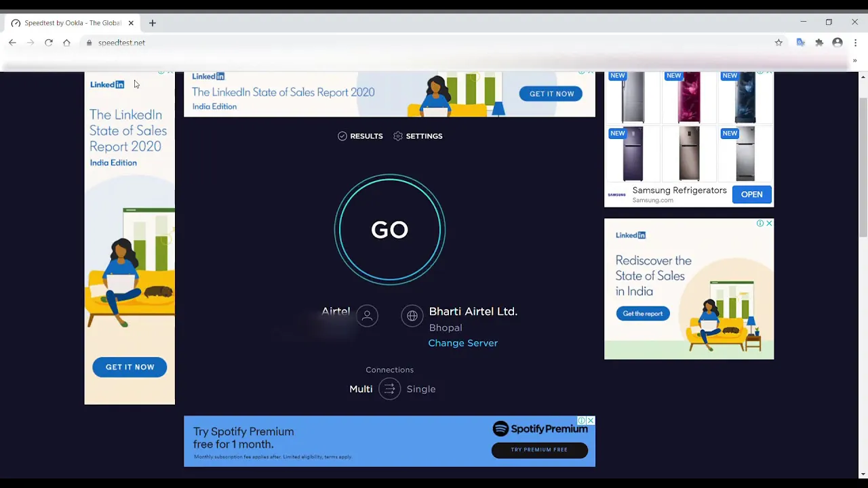The image size is (868, 488).
Task: Select Multi connection mode
Action: click(x=361, y=389)
